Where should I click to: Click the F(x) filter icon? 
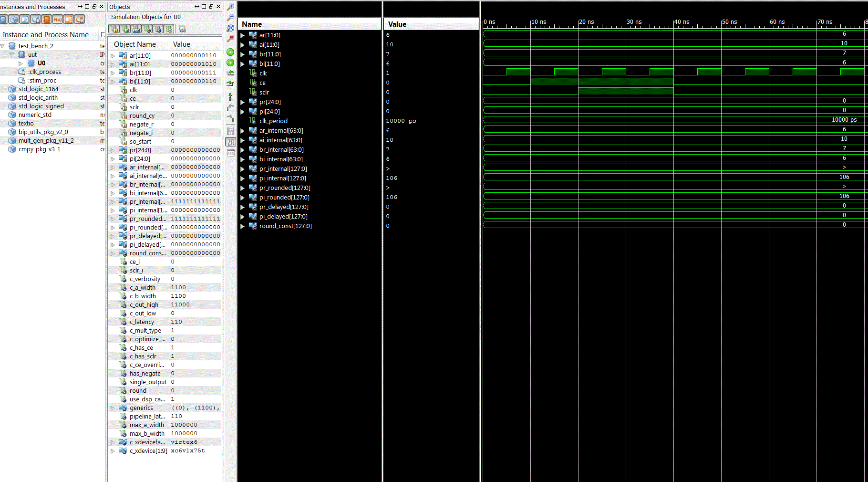point(58,20)
